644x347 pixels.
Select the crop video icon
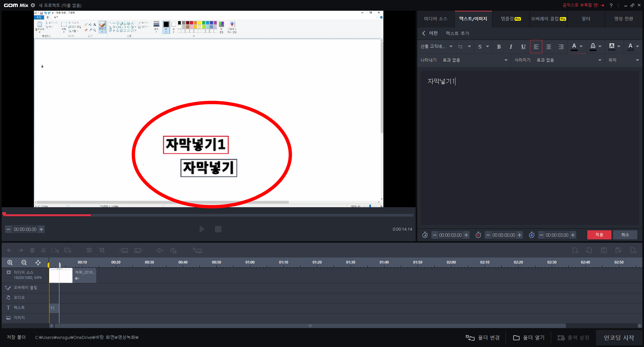coord(102,250)
